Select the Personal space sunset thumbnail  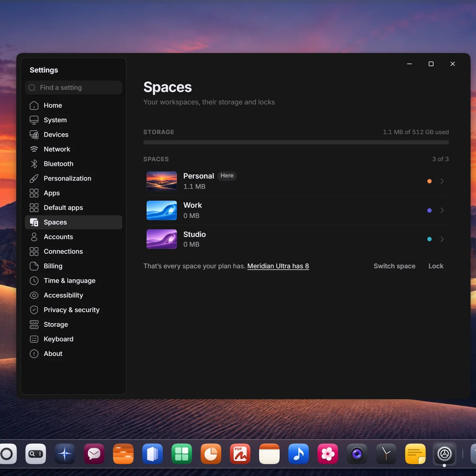point(161,181)
